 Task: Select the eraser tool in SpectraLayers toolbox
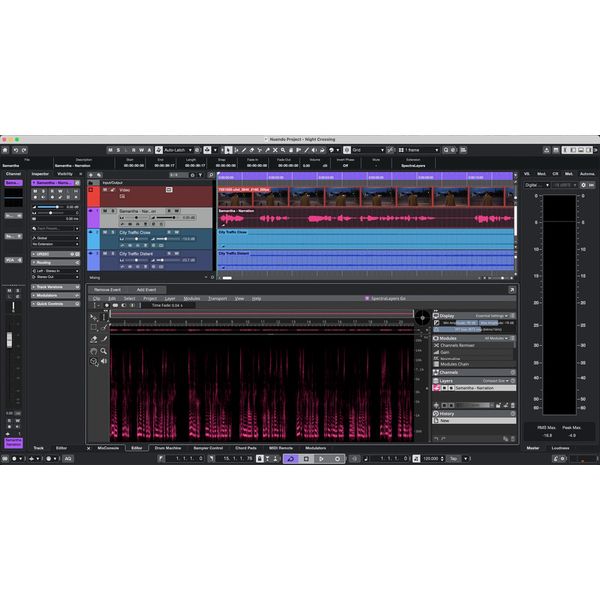pyautogui.click(x=93, y=339)
